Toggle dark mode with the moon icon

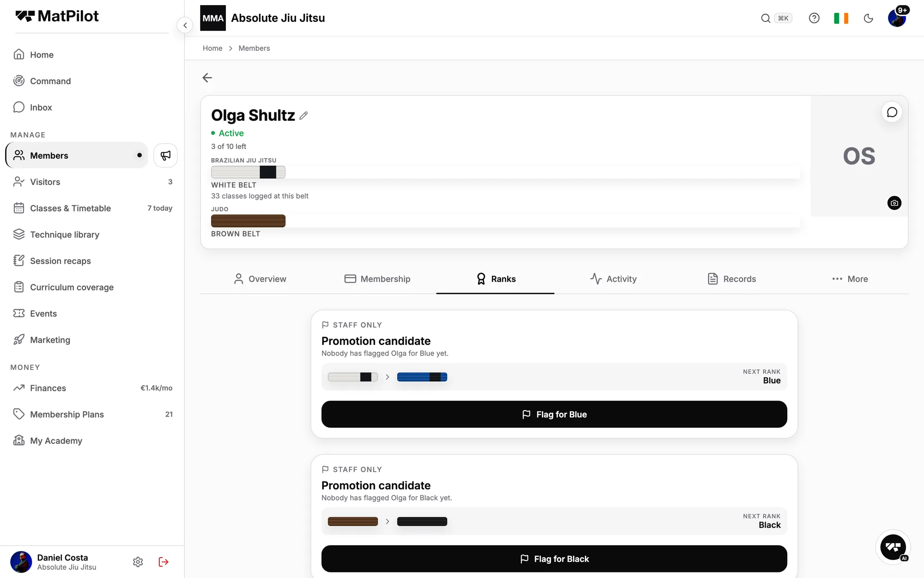pos(869,18)
